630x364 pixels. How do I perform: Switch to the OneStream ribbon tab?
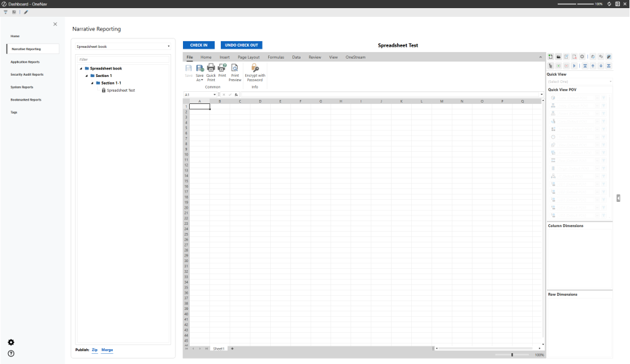pos(355,57)
